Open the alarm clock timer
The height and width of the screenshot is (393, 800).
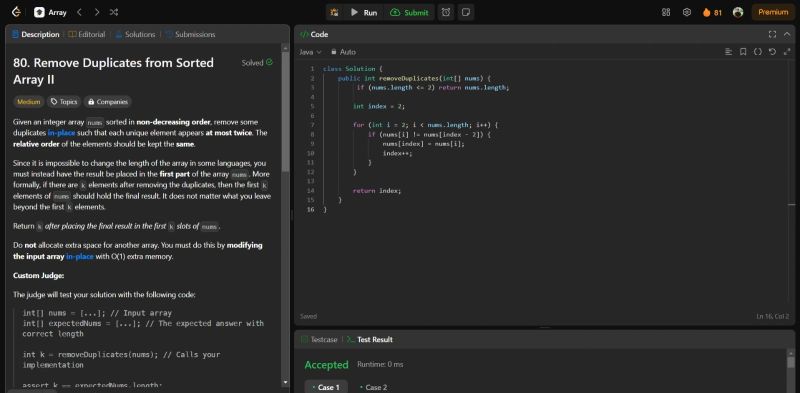pos(446,12)
